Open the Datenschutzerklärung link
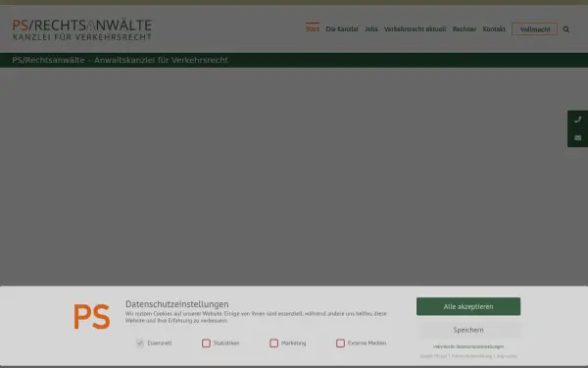Viewport: 588px width, 368px height. click(471, 356)
